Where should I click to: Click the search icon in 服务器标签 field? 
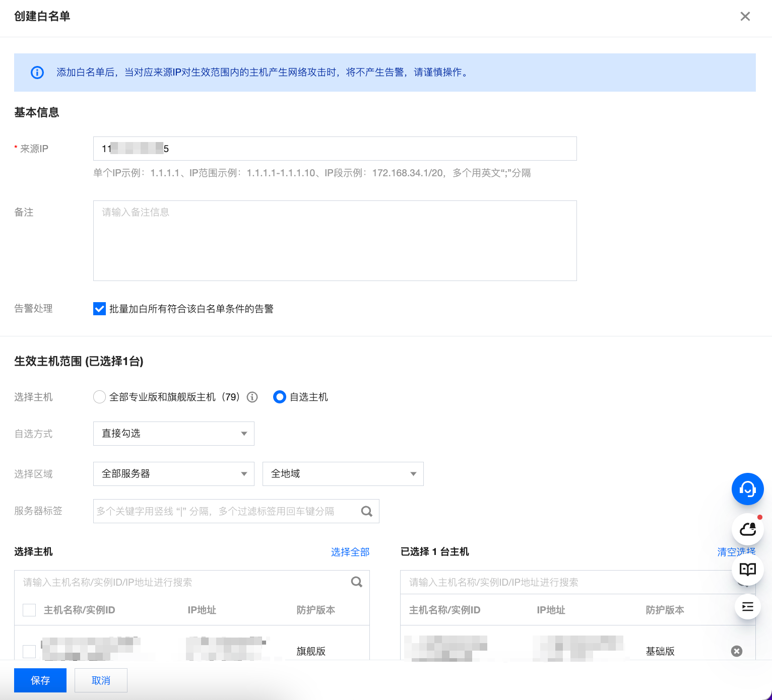coord(367,511)
